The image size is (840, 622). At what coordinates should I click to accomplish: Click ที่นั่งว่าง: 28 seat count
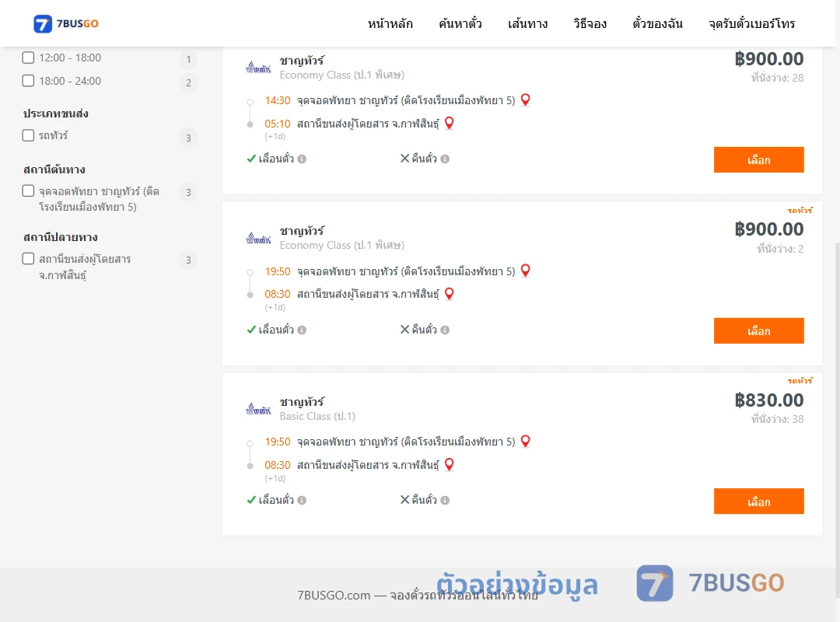pyautogui.click(x=777, y=79)
